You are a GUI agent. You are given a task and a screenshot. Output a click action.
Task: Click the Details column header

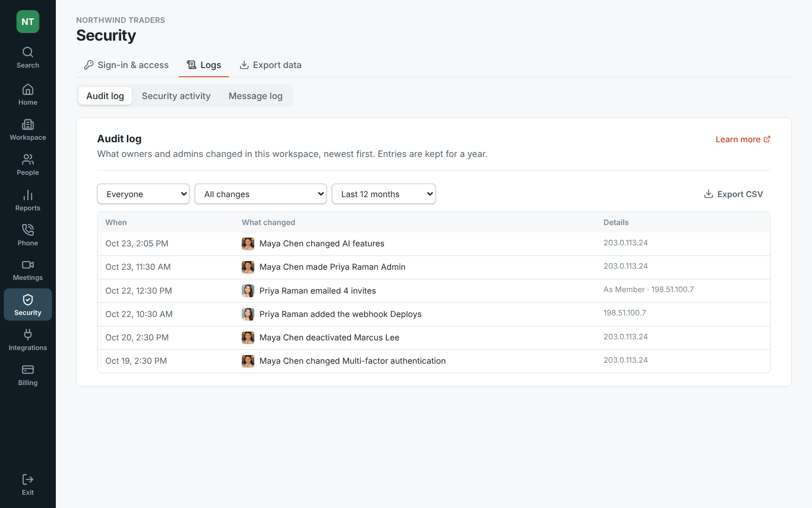point(616,223)
